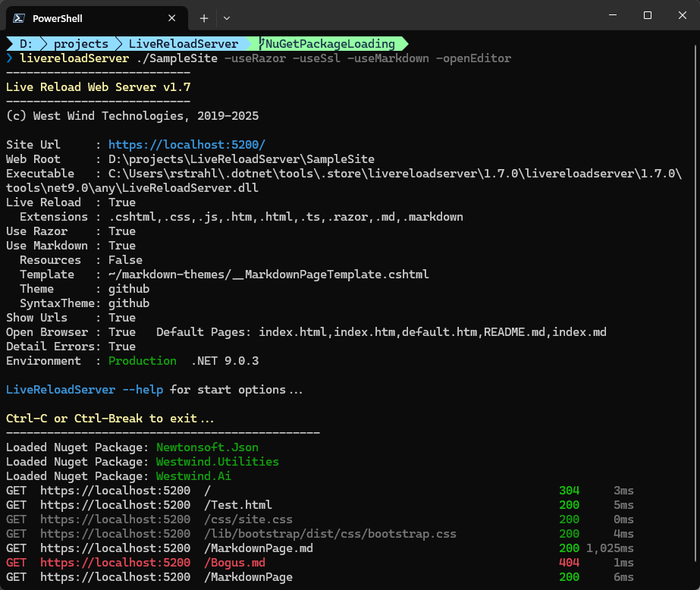This screenshot has height=590, width=700.
Task: Click the Default Pages list of file names
Action: 432,332
